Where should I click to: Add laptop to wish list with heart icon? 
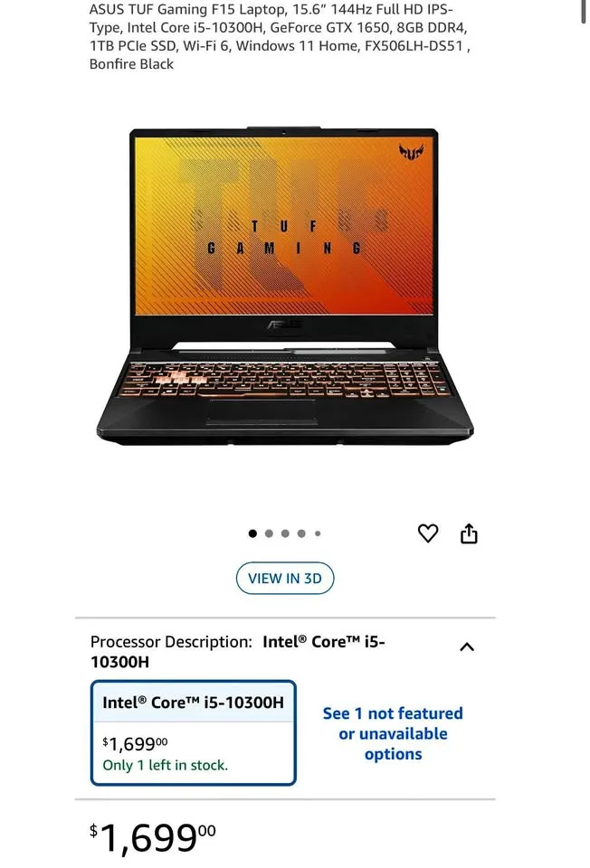(428, 533)
